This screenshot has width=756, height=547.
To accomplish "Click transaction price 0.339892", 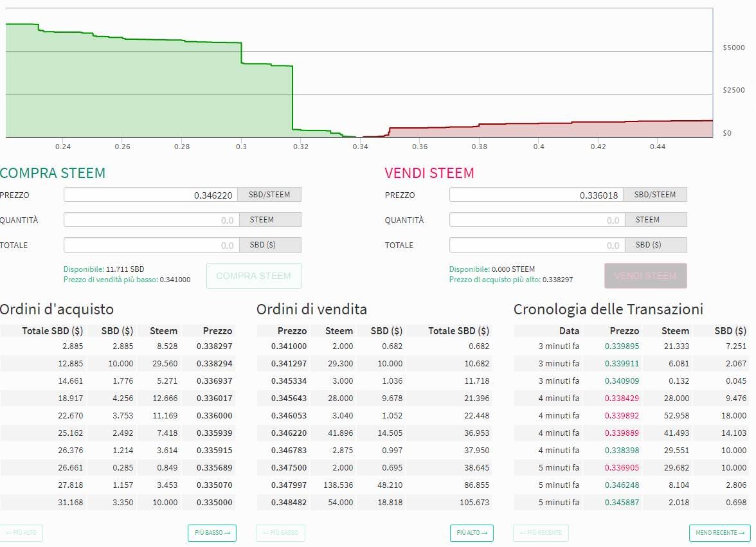I will pos(622,415).
